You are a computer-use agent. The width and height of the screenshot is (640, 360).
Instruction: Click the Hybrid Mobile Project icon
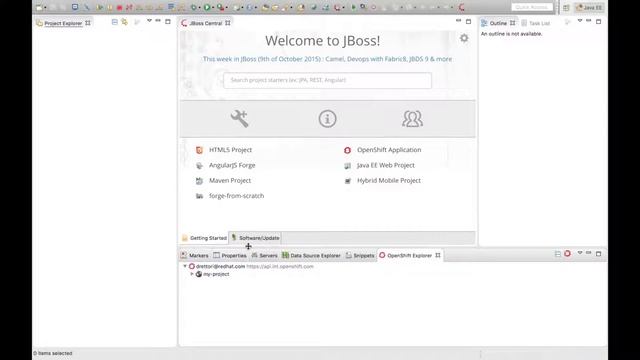[x=347, y=181]
